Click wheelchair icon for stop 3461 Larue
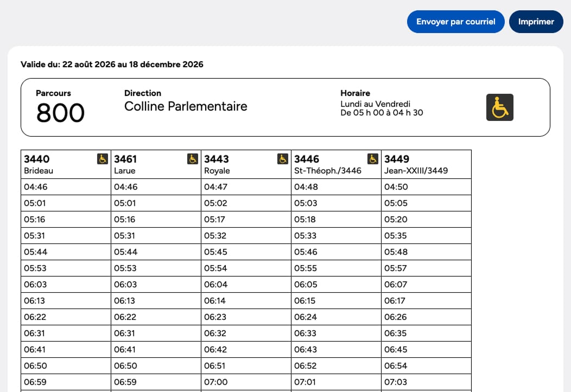The height and width of the screenshot is (392, 571). pos(193,159)
